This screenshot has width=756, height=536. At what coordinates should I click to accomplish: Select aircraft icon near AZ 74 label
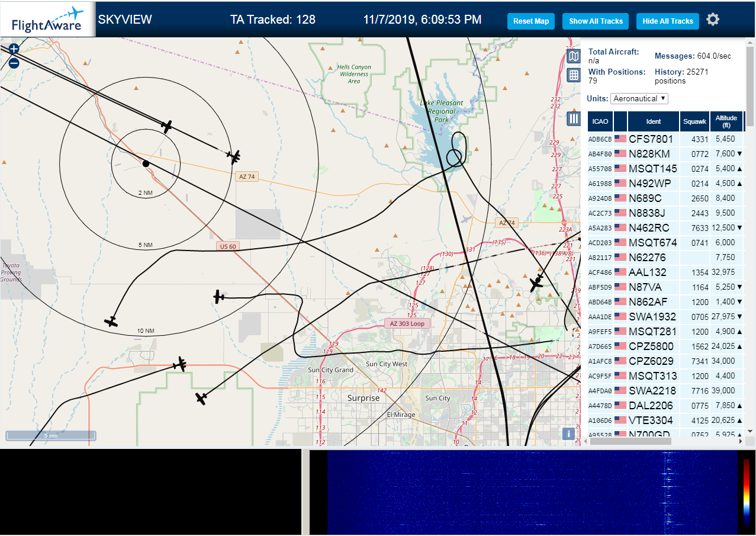234,156
